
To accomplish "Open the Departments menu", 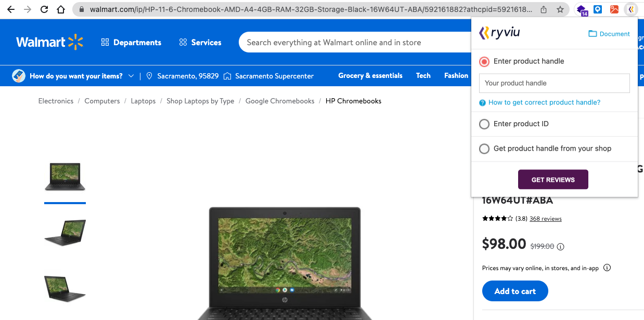I will [131, 43].
